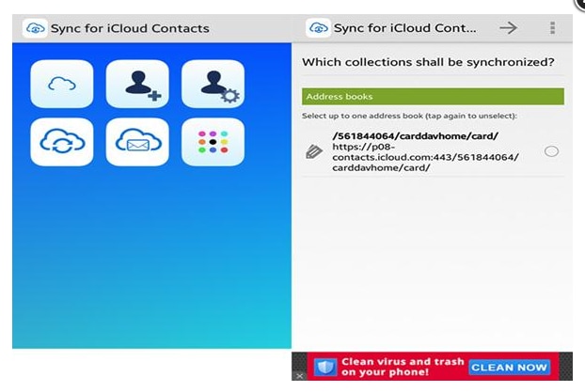Screen dimensions: 585x392
Task: Click 'Clean virus and trash' ad text
Action: [x=403, y=361]
